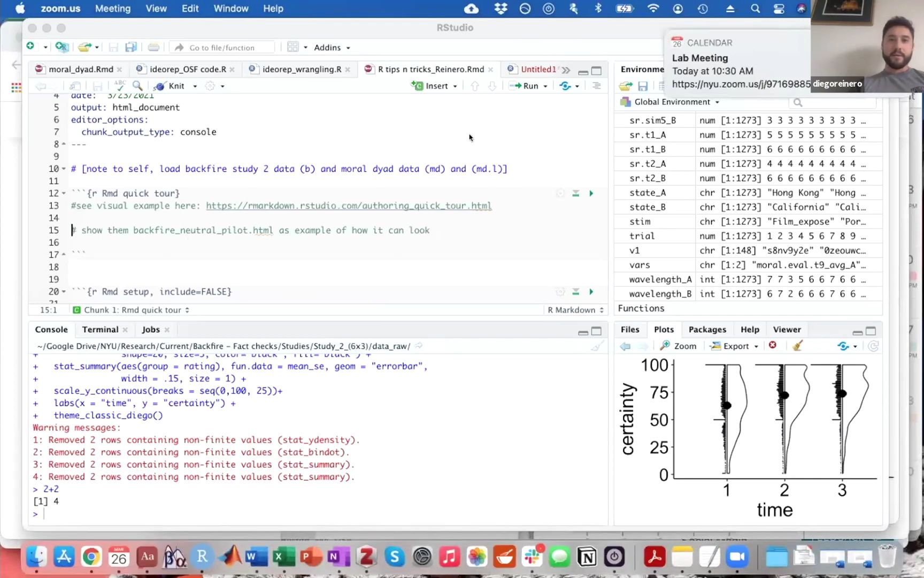Switch to moral_dyad.Rmd tab
The width and height of the screenshot is (924, 578).
click(x=81, y=69)
